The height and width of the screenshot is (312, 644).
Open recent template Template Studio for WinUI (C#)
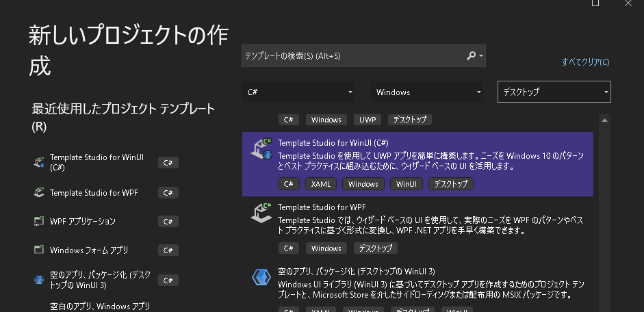(105, 163)
